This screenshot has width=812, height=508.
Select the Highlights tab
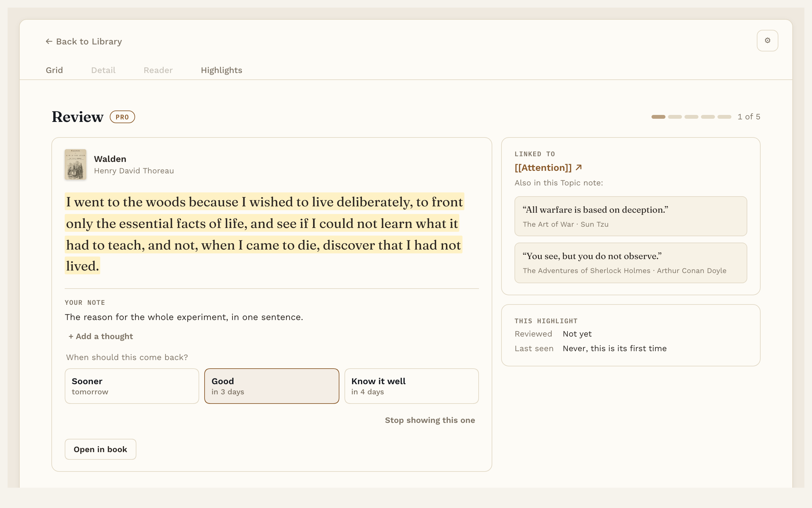(221, 70)
